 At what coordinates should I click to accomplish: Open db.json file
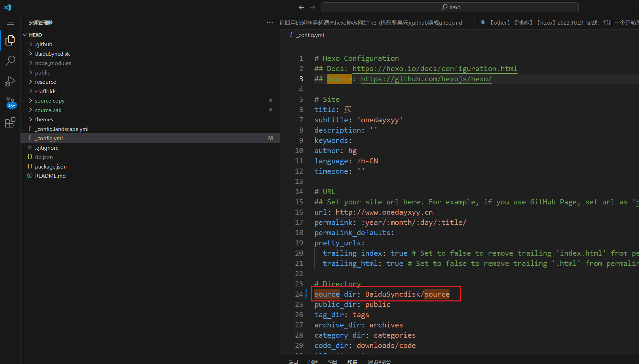pyautogui.click(x=151, y=157)
